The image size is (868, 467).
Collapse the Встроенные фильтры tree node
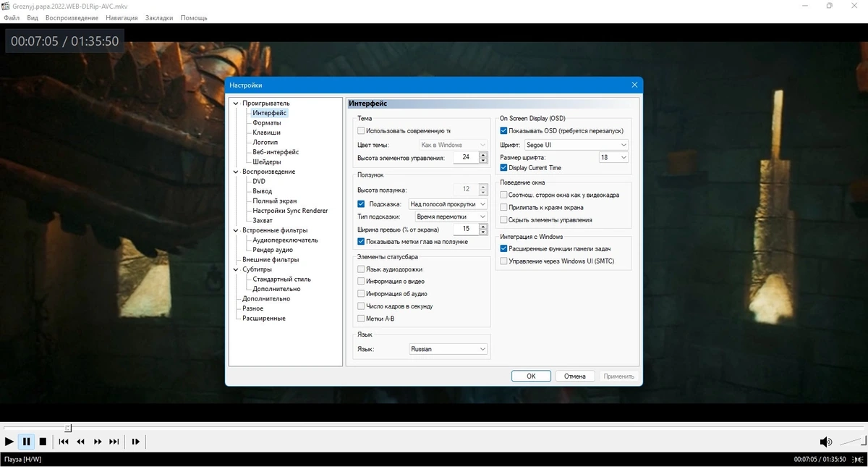click(236, 230)
